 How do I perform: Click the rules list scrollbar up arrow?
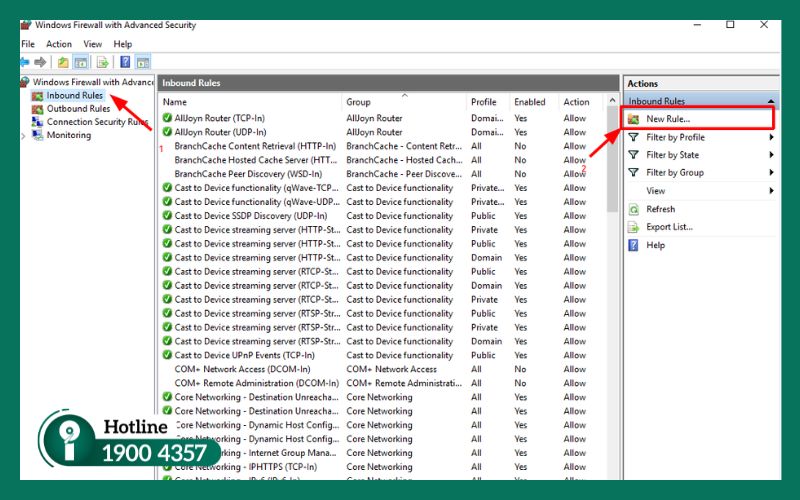pos(612,101)
